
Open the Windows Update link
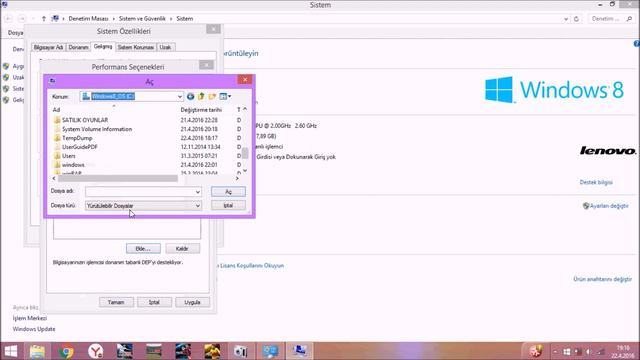(34, 329)
